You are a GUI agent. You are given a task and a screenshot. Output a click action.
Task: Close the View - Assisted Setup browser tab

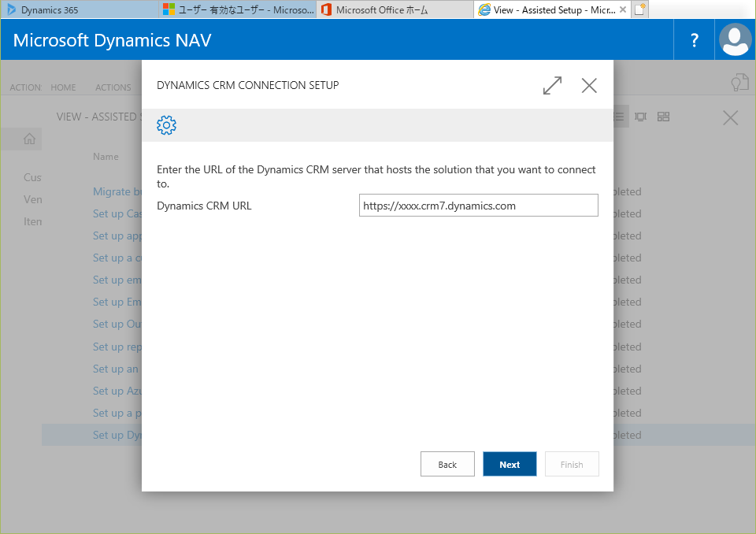pyautogui.click(x=623, y=9)
